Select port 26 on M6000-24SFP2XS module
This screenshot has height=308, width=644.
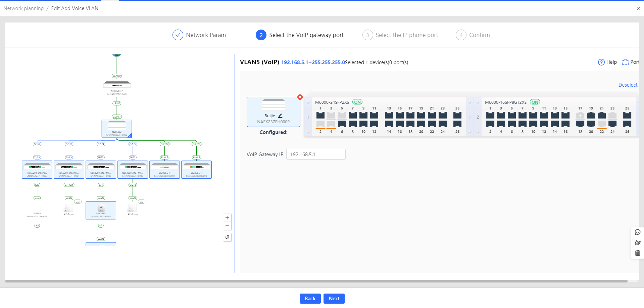tap(457, 124)
